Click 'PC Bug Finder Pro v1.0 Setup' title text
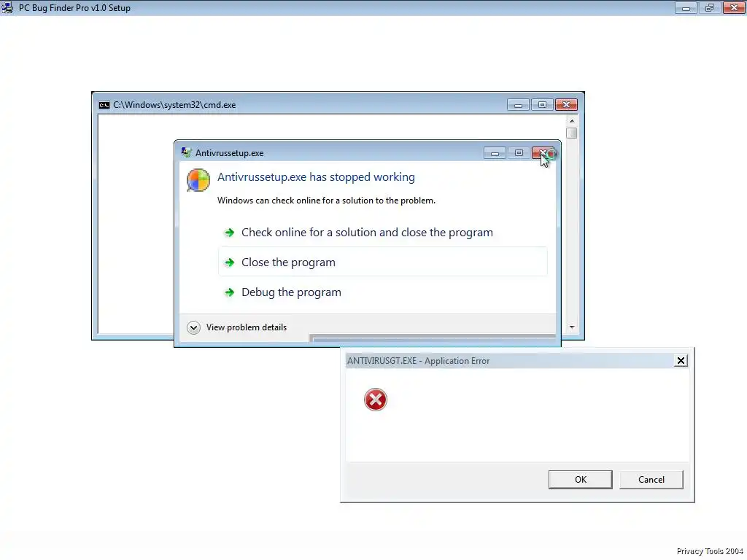 tap(74, 8)
